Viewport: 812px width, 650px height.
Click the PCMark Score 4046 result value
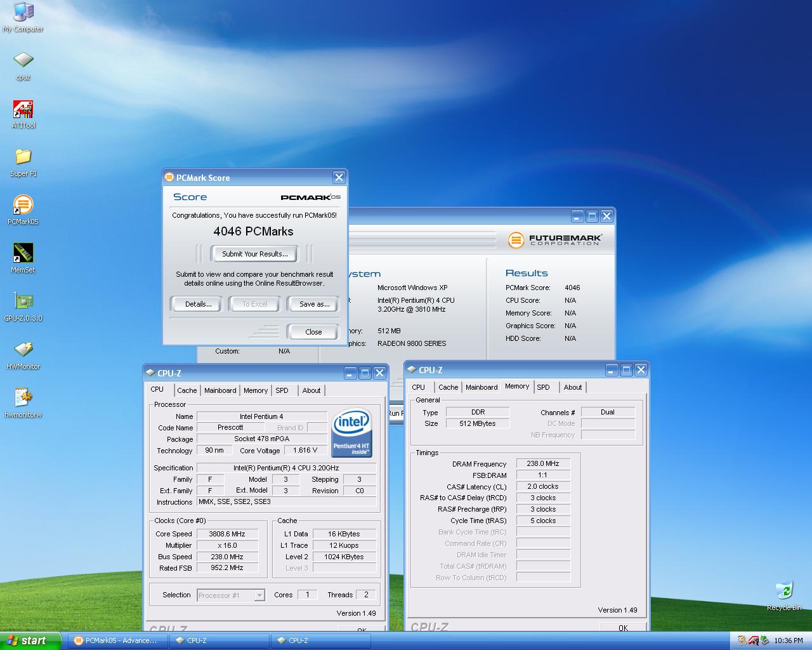click(572, 288)
